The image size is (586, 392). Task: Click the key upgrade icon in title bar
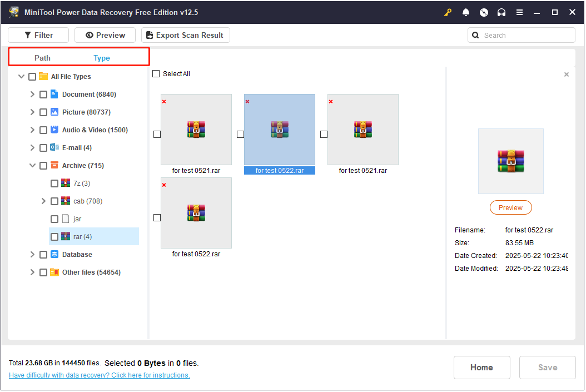pyautogui.click(x=448, y=12)
